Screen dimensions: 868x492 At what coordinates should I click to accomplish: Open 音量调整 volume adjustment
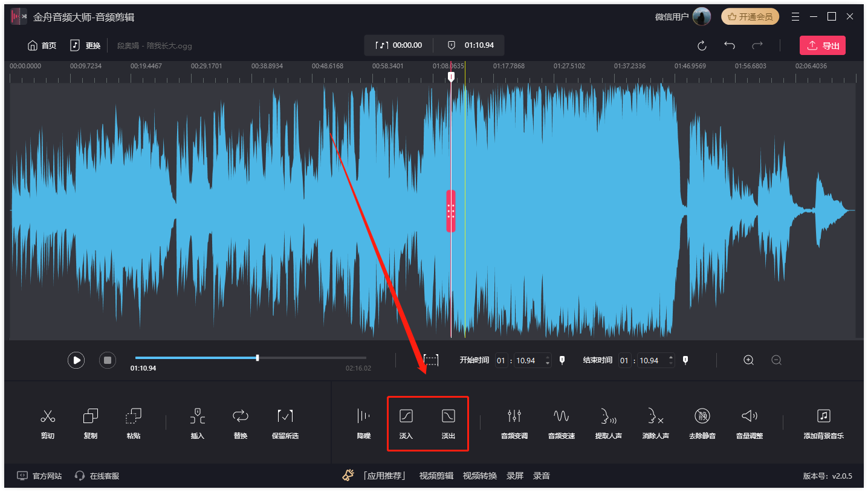(750, 423)
